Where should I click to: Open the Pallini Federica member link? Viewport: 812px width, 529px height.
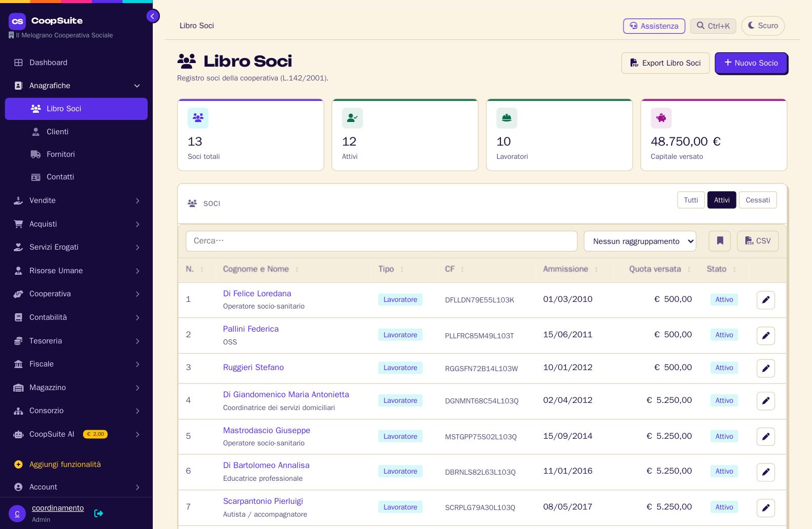[x=251, y=329]
